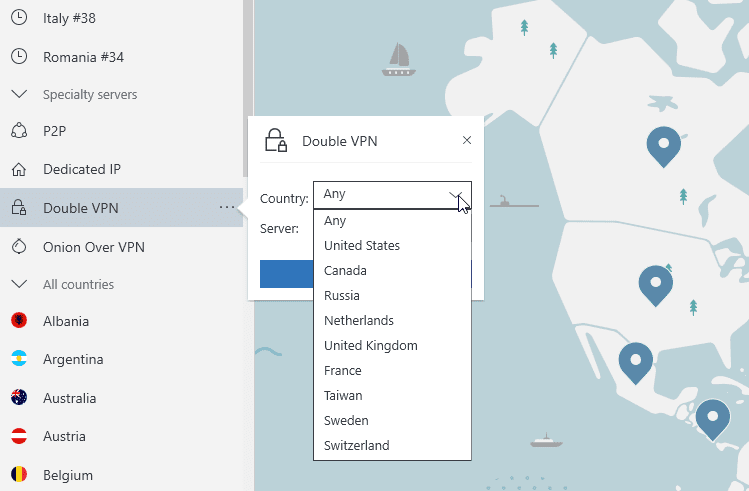Viewport: 749px width, 491px height.
Task: Click the Double VPN lock icon in sidebar
Action: click(18, 208)
